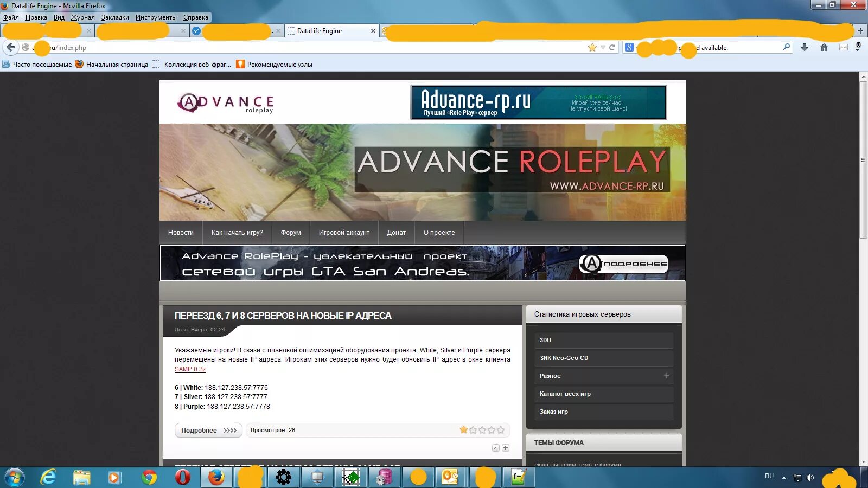Screen dimensions: 868x488
Task: Go to the Firefox home page
Action: [824, 47]
